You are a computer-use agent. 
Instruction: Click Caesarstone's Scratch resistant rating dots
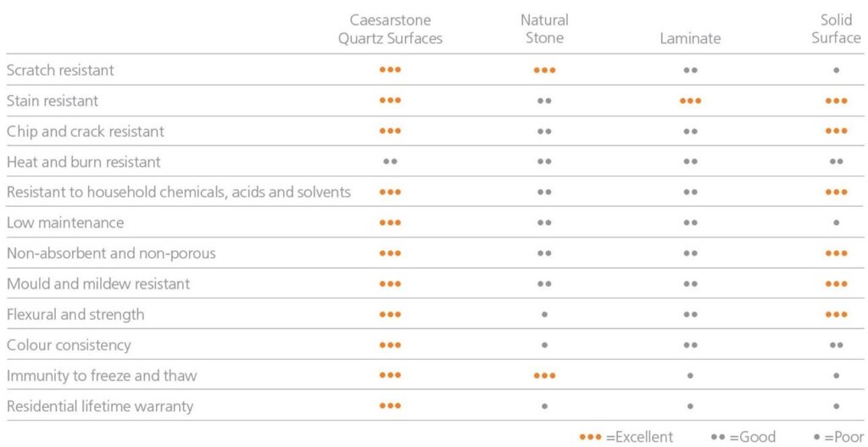(390, 70)
